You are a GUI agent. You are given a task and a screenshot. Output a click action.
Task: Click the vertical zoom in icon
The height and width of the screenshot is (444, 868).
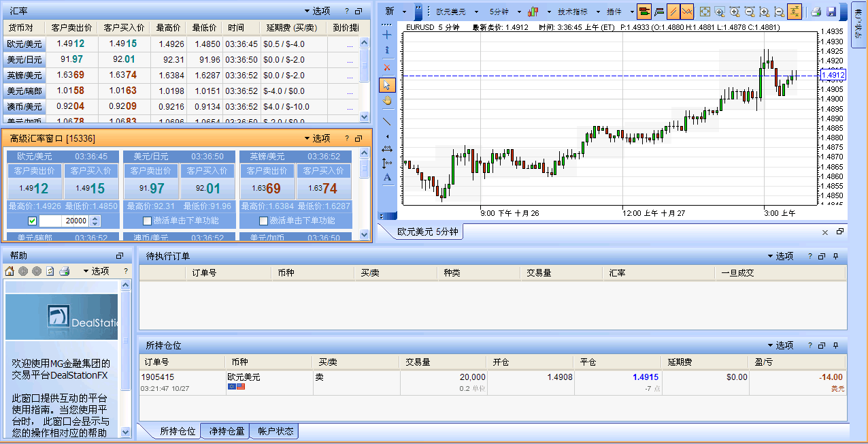765,12
